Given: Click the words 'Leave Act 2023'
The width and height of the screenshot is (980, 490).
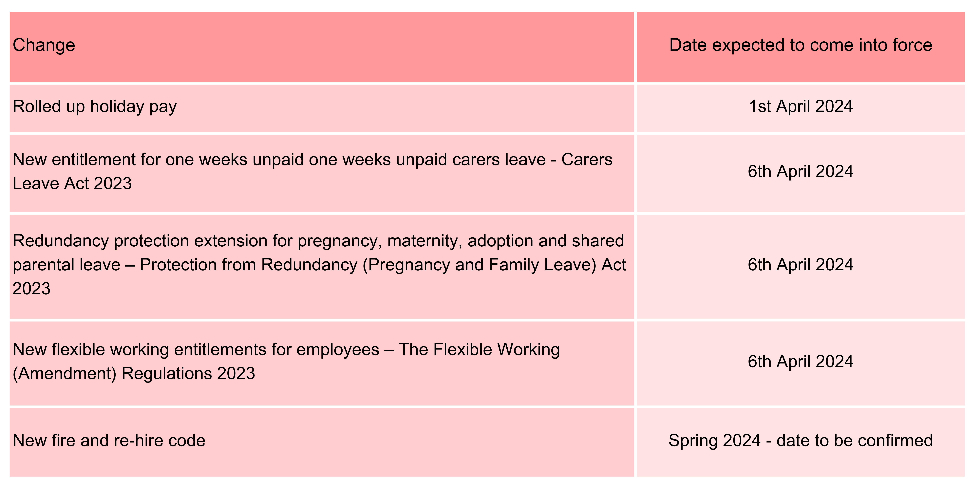Looking at the screenshot, I should (72, 183).
